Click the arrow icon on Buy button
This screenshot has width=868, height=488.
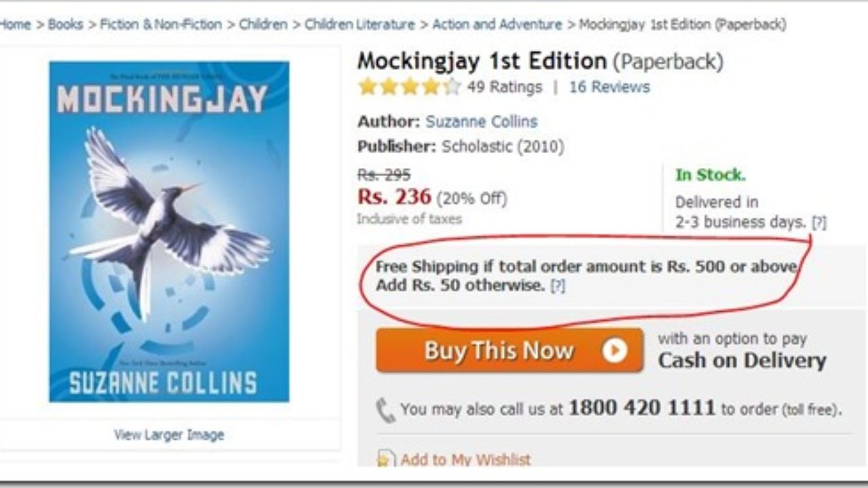pyautogui.click(x=614, y=350)
